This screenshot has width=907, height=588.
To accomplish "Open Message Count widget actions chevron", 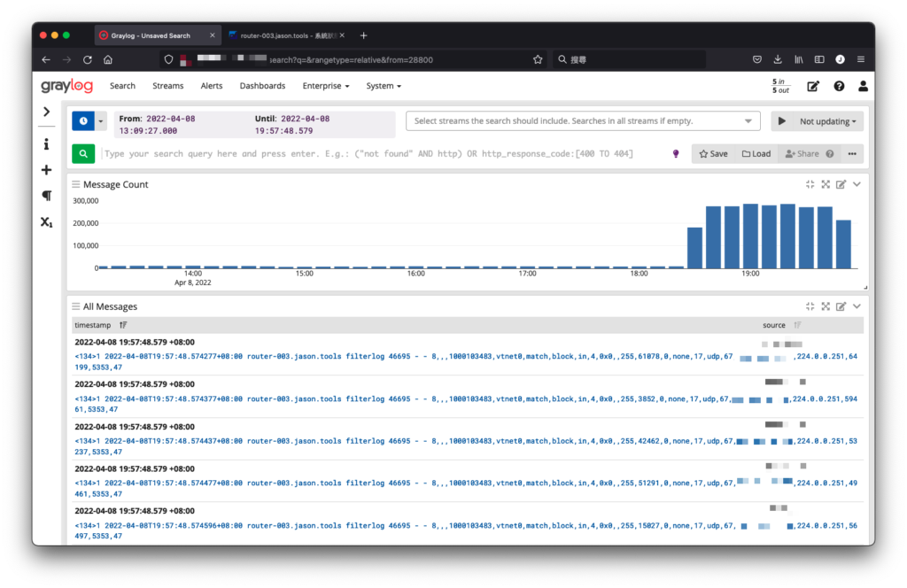I will click(857, 184).
